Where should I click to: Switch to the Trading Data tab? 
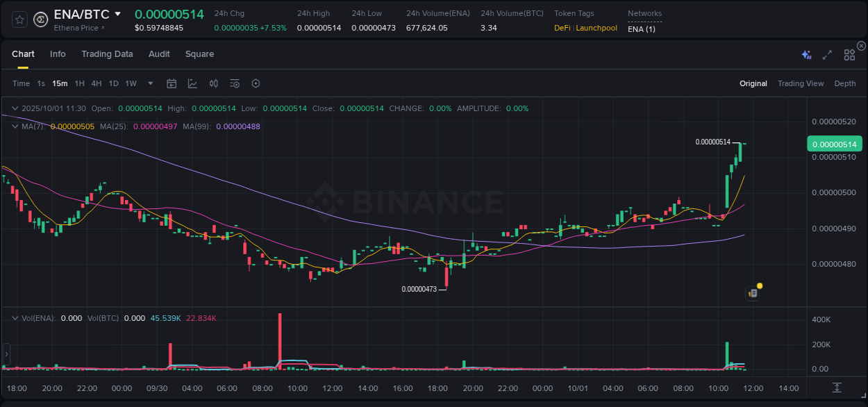coord(107,53)
